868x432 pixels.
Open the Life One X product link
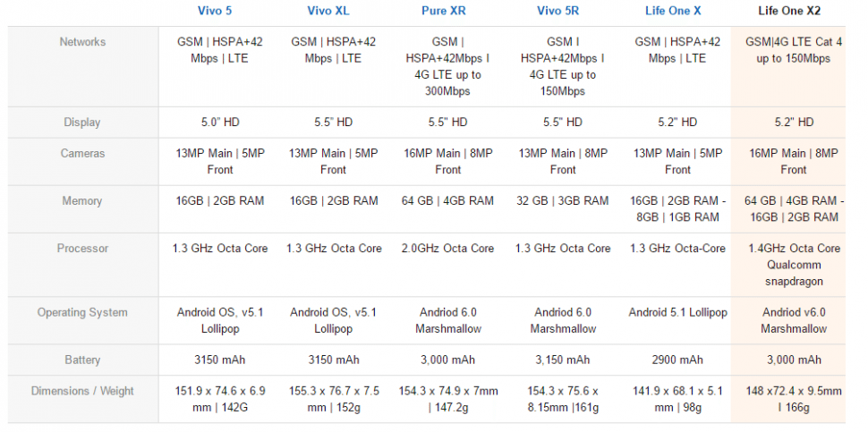coord(673,11)
